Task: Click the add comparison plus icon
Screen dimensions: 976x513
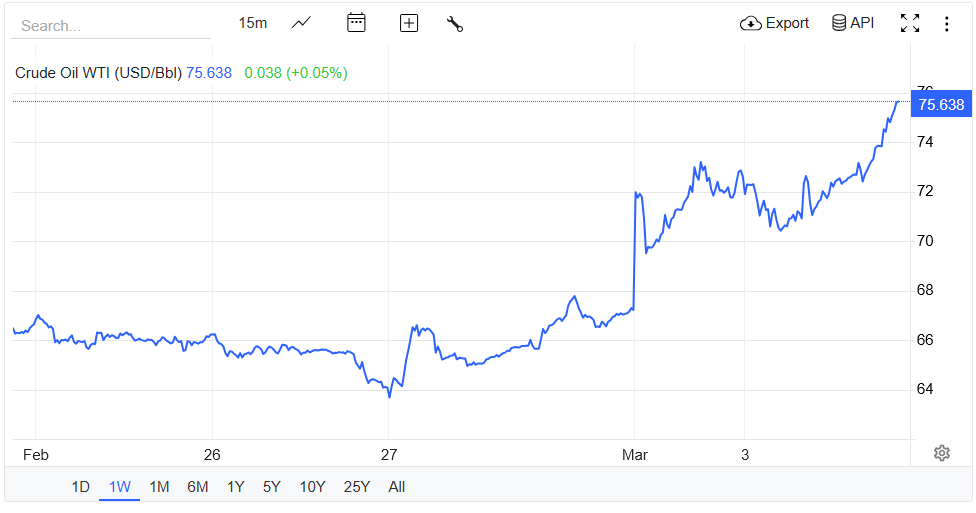Action: click(x=408, y=24)
